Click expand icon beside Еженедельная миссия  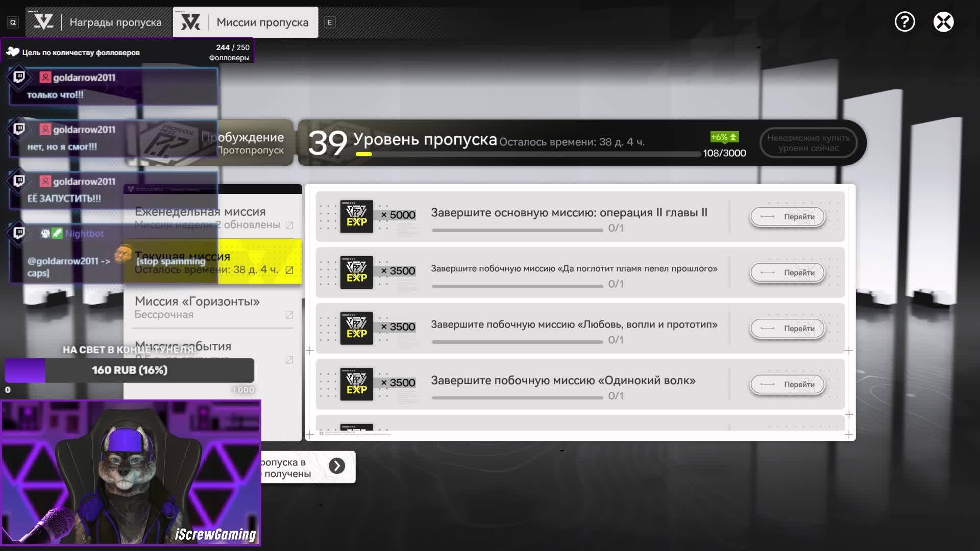(289, 225)
